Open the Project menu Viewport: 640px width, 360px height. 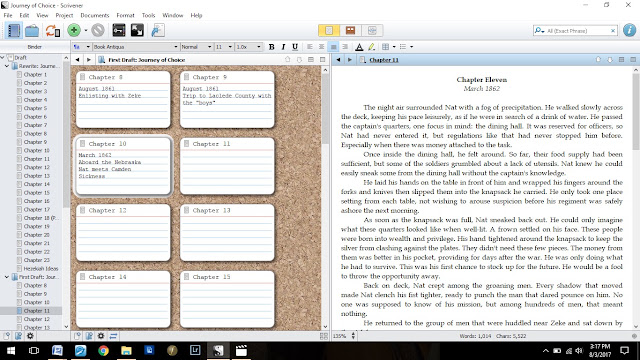(x=64, y=15)
